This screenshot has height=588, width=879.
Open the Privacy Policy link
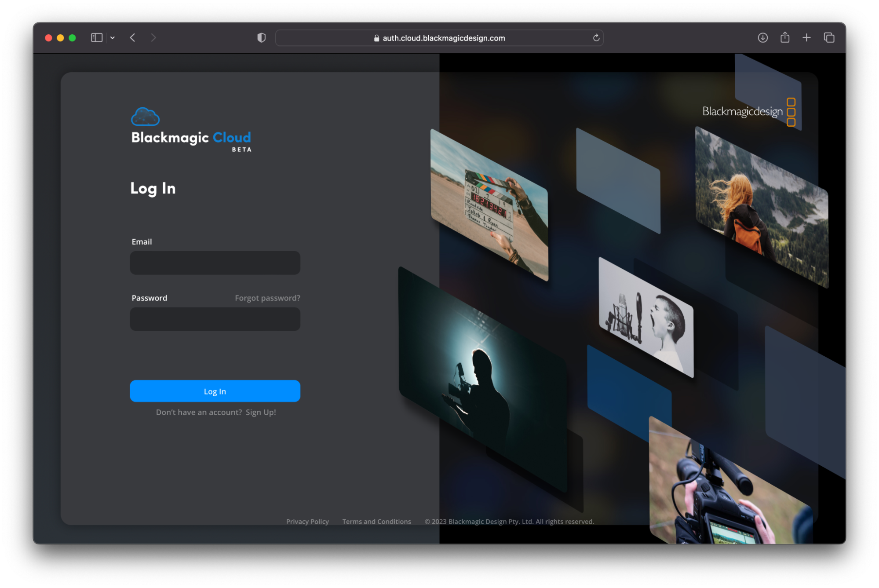click(307, 522)
